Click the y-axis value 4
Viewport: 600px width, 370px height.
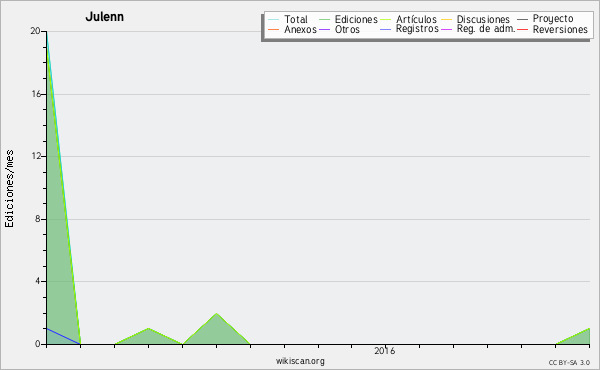[x=38, y=281]
